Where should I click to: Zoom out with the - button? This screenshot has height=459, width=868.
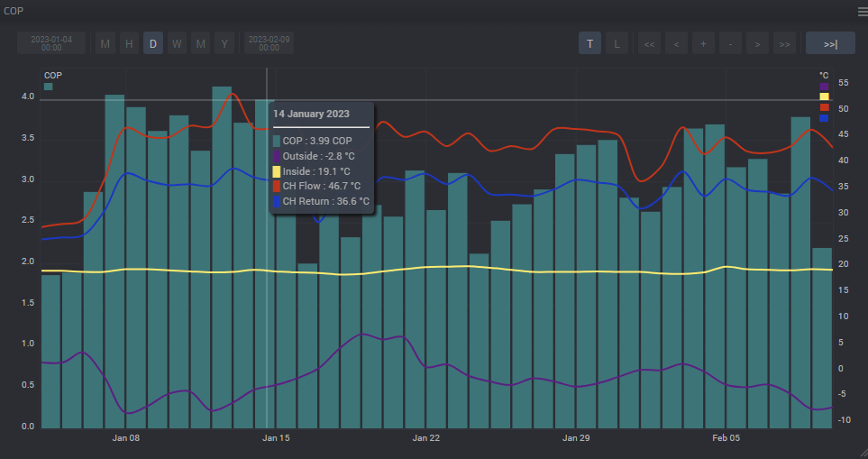[731, 43]
